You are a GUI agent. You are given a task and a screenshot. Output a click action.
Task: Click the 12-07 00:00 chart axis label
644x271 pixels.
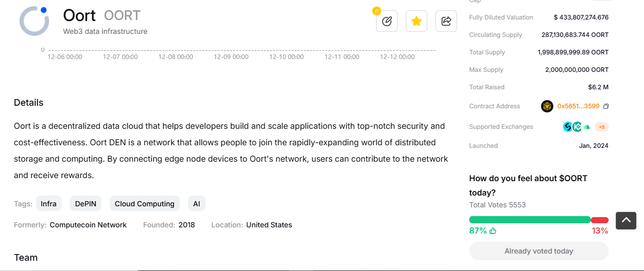120,57
